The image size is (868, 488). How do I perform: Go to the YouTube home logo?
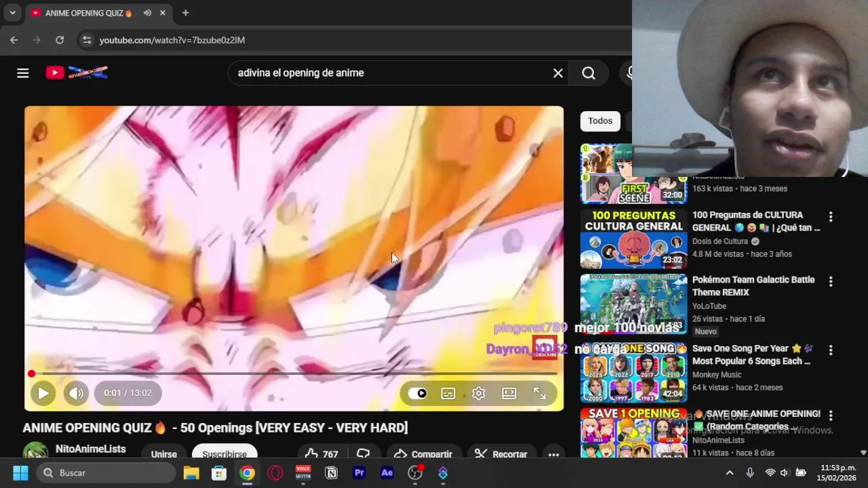[77, 73]
